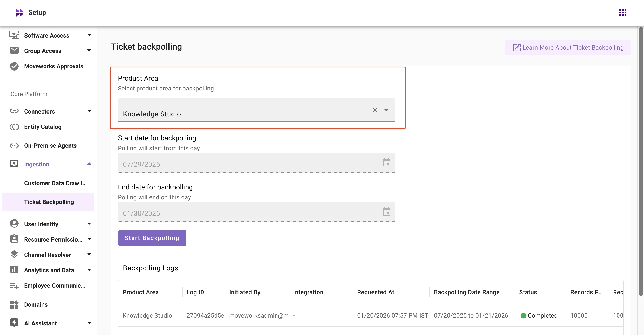
Task: Collapse the Ingestion section
Action: [89, 164]
